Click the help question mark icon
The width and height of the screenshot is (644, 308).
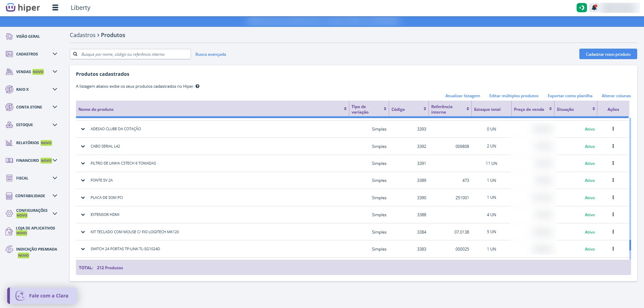(x=197, y=86)
